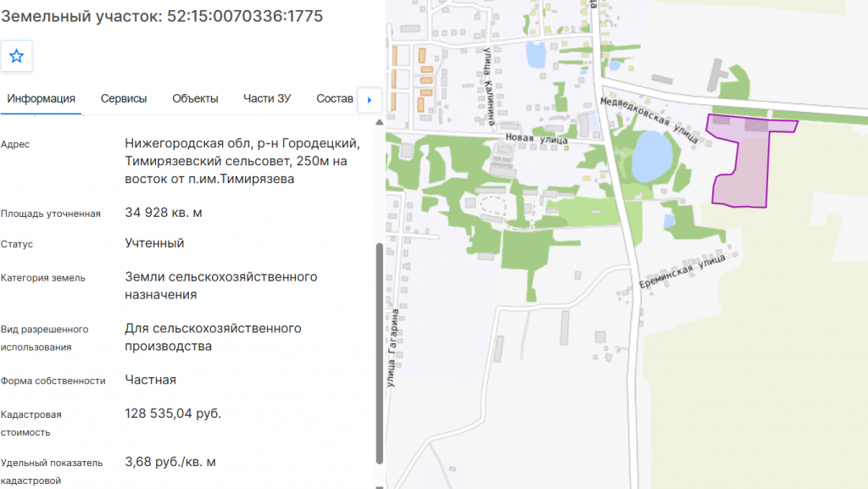Screen dimensions: 868x489
Task: Click the large blue pond on map
Action: click(x=652, y=156)
